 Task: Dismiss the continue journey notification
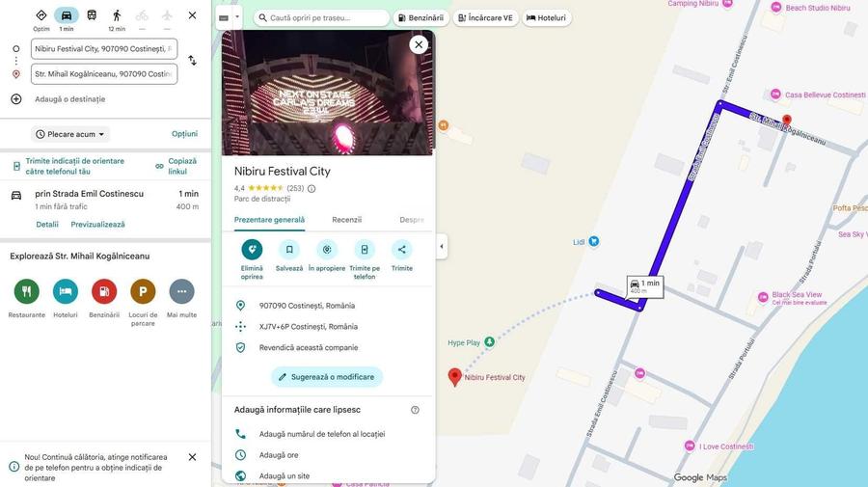[x=192, y=457]
